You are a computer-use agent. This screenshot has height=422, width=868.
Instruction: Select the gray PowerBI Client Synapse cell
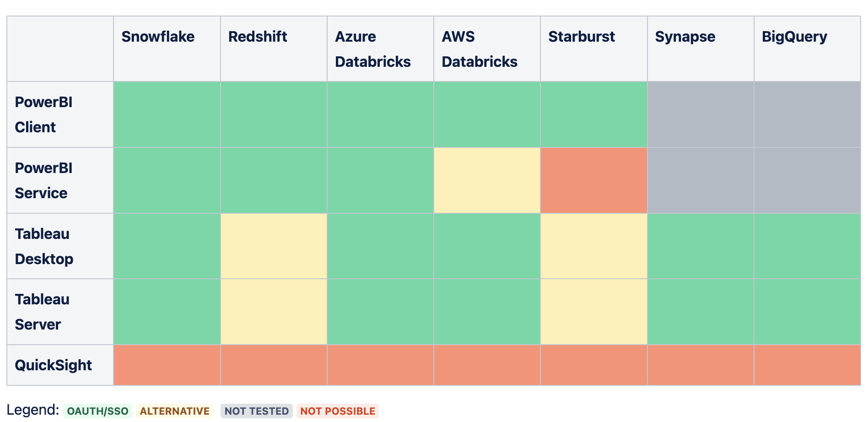(x=700, y=114)
